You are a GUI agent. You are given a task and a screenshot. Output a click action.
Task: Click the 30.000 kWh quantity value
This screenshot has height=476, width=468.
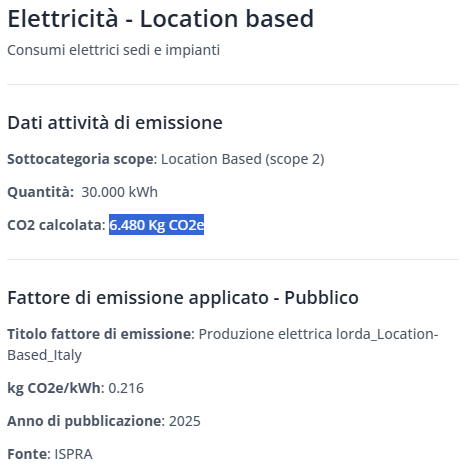tap(119, 192)
